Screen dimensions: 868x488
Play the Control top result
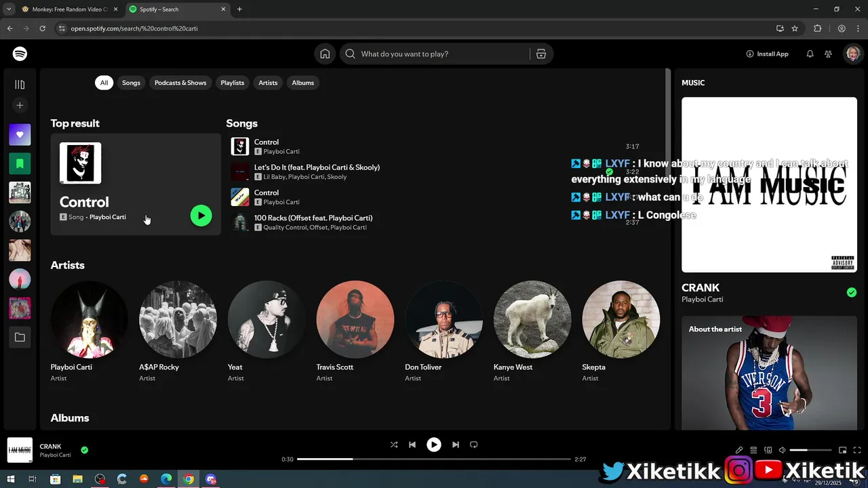[201, 216]
